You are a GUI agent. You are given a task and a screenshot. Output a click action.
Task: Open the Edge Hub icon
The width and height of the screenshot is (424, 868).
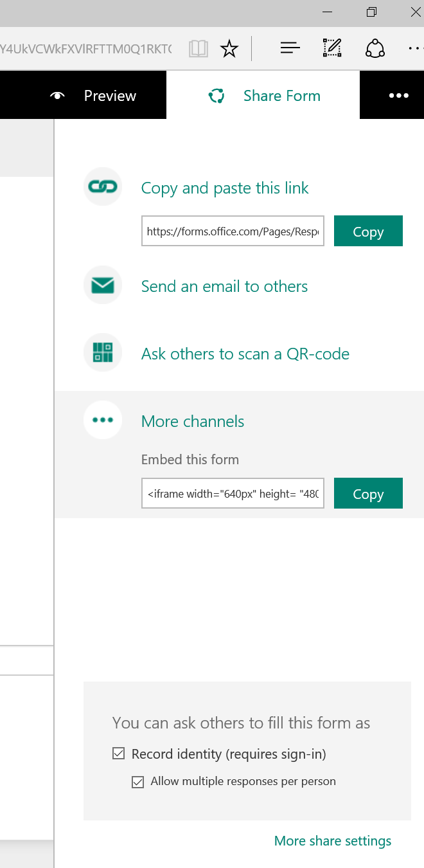tap(290, 48)
